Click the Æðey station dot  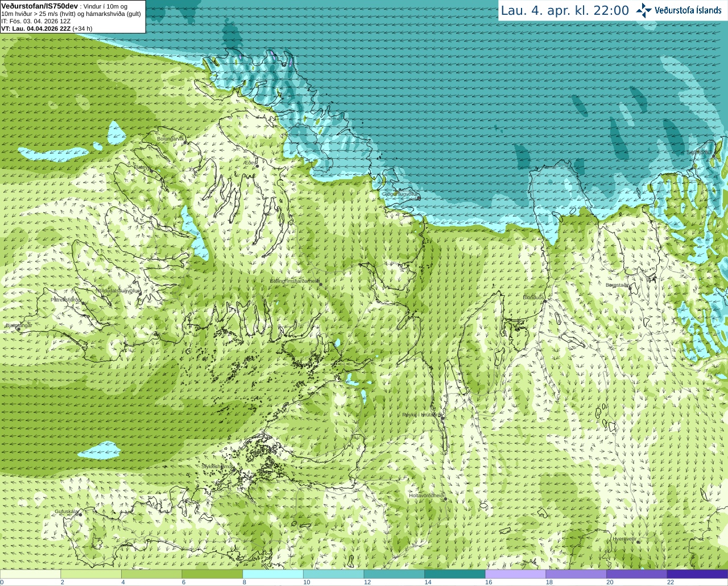(x=257, y=166)
